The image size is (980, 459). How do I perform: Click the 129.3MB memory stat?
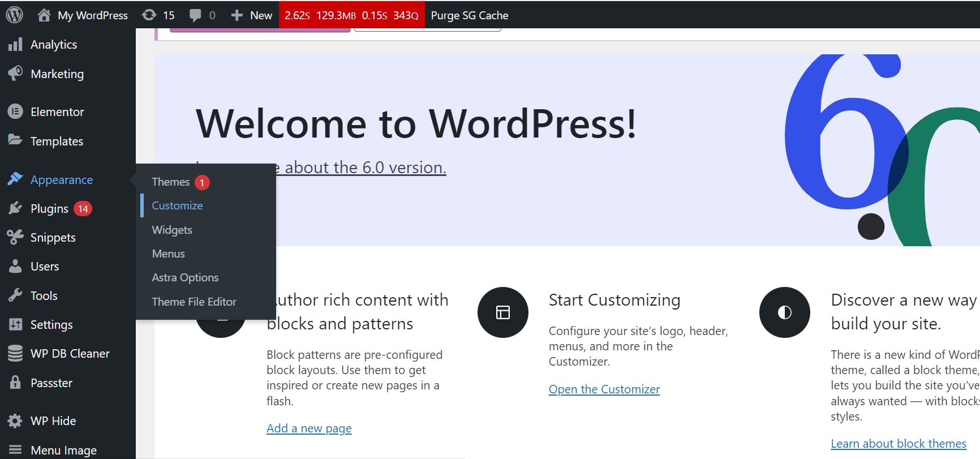[x=336, y=15]
